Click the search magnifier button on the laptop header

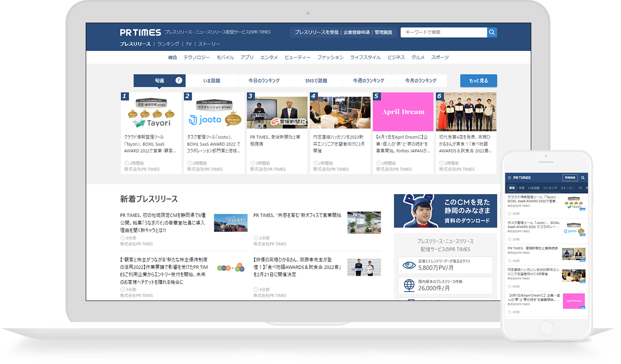point(492,32)
